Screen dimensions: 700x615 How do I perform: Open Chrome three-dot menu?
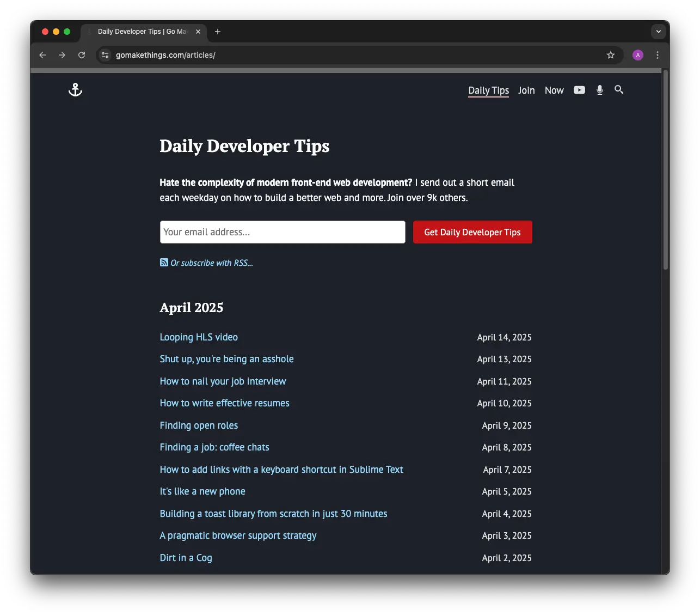[x=658, y=55]
